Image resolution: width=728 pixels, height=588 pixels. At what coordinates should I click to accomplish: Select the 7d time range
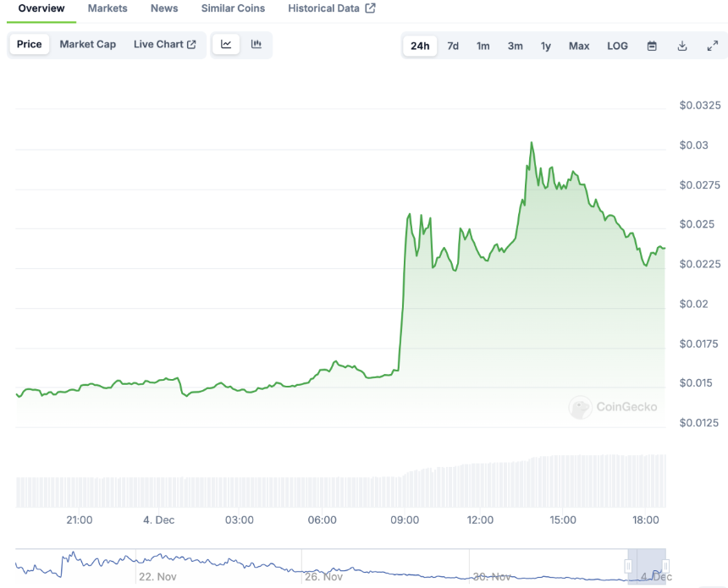coord(453,46)
